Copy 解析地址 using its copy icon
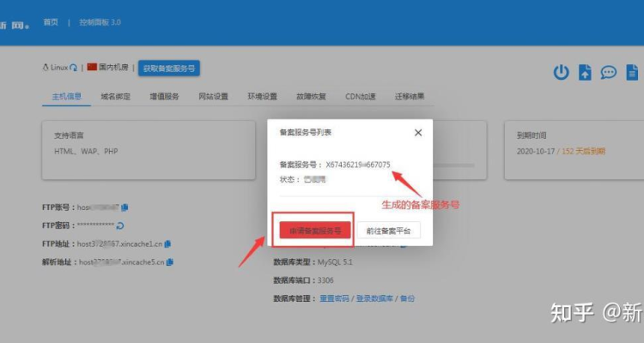644x343 pixels. point(170,262)
